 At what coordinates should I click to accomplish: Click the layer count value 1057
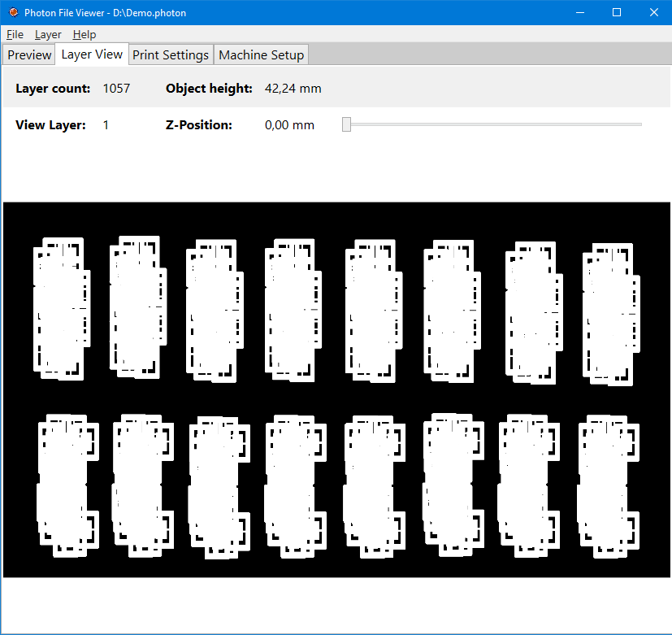[116, 89]
